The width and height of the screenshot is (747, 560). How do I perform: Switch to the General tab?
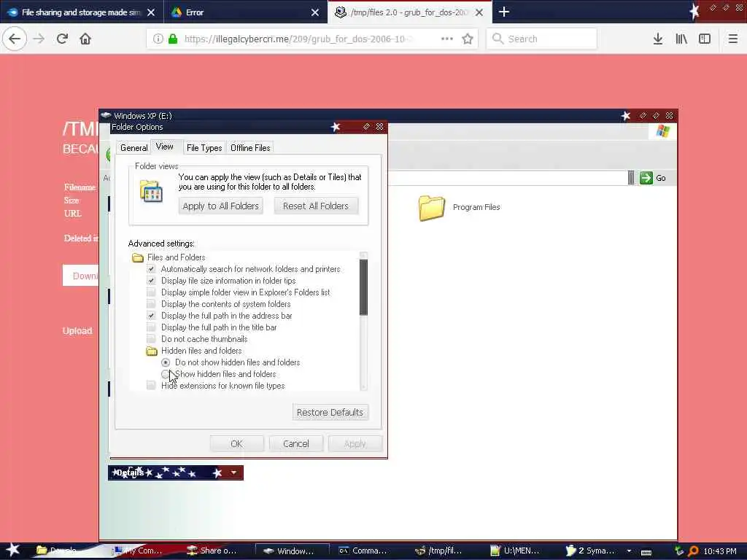[134, 148]
